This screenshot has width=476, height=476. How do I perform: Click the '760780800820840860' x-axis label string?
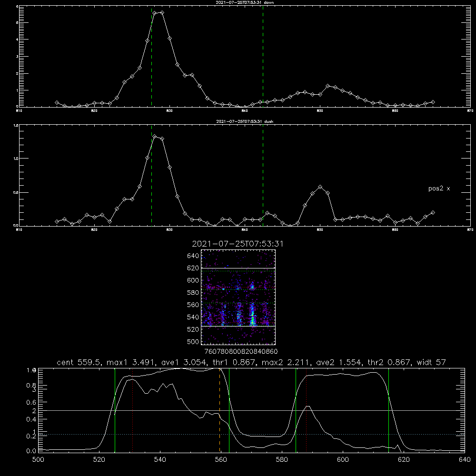pos(241,351)
